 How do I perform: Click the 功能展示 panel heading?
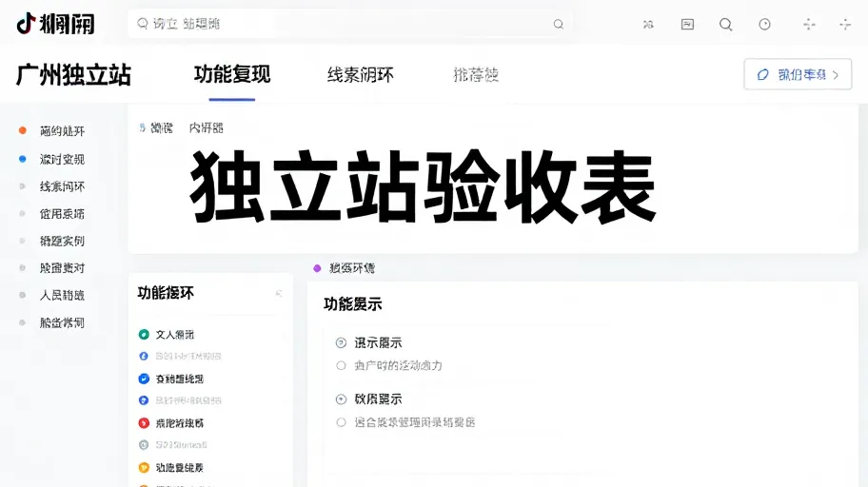coord(352,303)
